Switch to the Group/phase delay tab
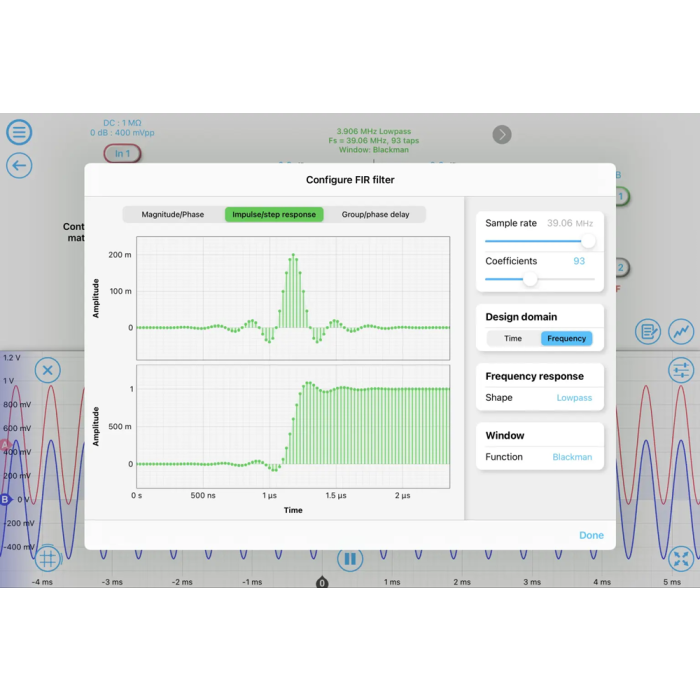This screenshot has width=700, height=700. click(x=375, y=215)
